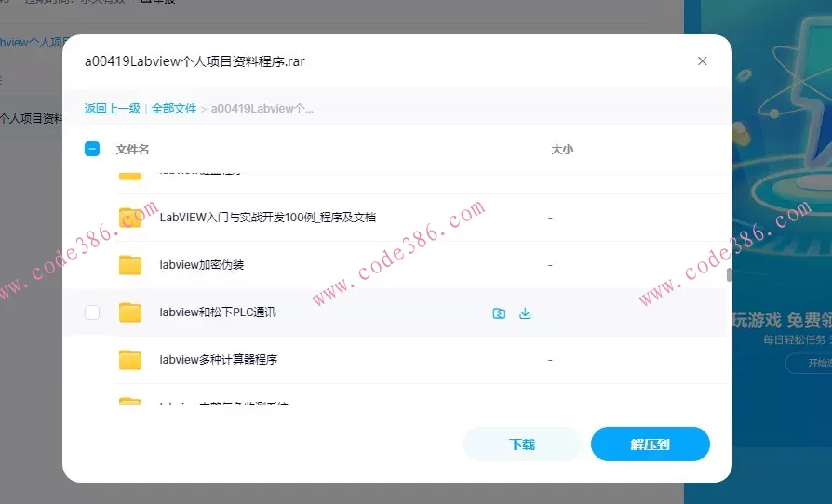Open the labview多种计算器程序 folder icon
Viewport: 832px width, 504px height.
[130, 360]
